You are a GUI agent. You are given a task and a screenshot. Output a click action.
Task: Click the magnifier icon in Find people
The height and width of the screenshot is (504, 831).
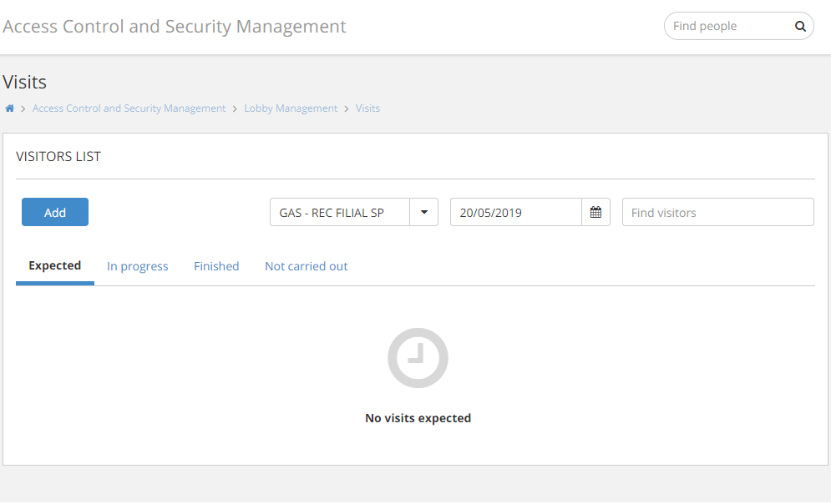click(799, 27)
